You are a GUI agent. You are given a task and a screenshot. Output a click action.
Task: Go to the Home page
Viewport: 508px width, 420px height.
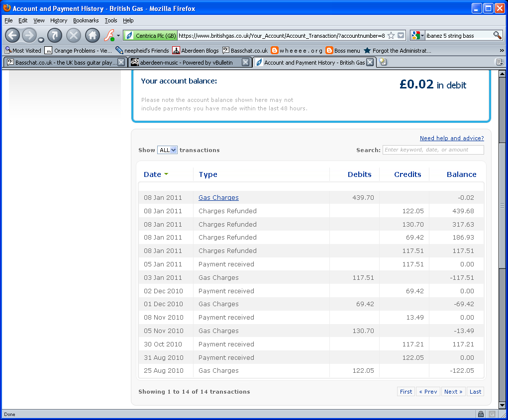coord(93,35)
